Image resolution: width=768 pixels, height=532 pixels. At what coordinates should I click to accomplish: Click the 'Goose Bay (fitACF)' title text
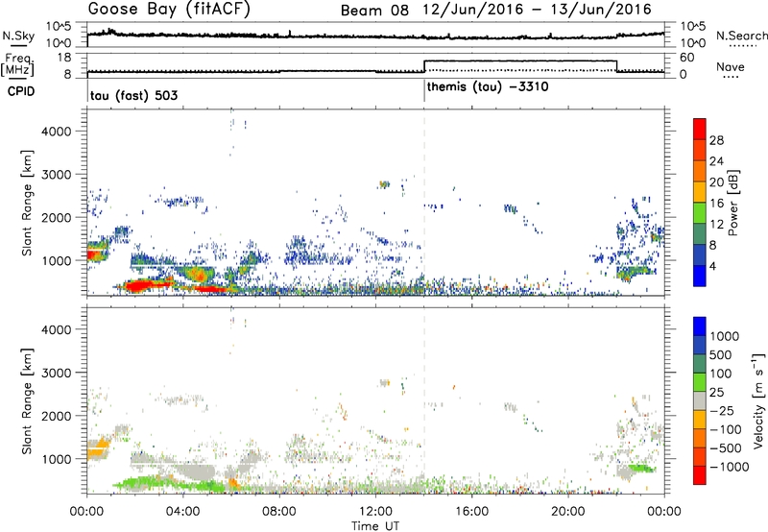(x=169, y=9)
